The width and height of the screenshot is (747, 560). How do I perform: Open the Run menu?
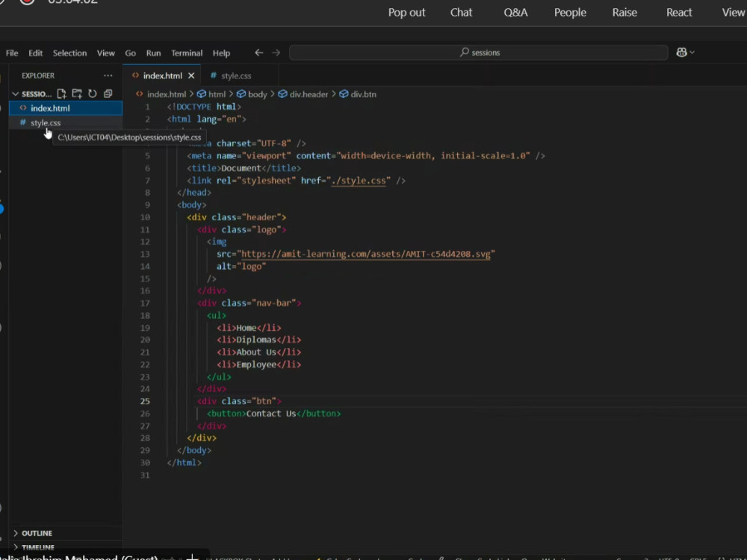153,53
